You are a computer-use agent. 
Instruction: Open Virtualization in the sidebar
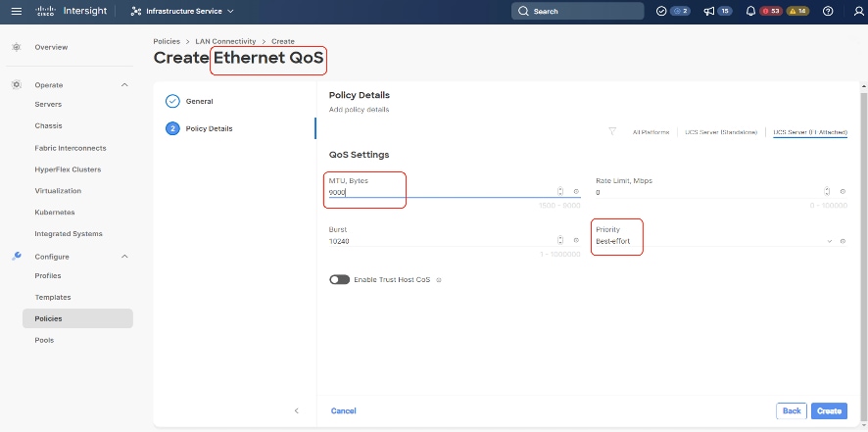[58, 190]
